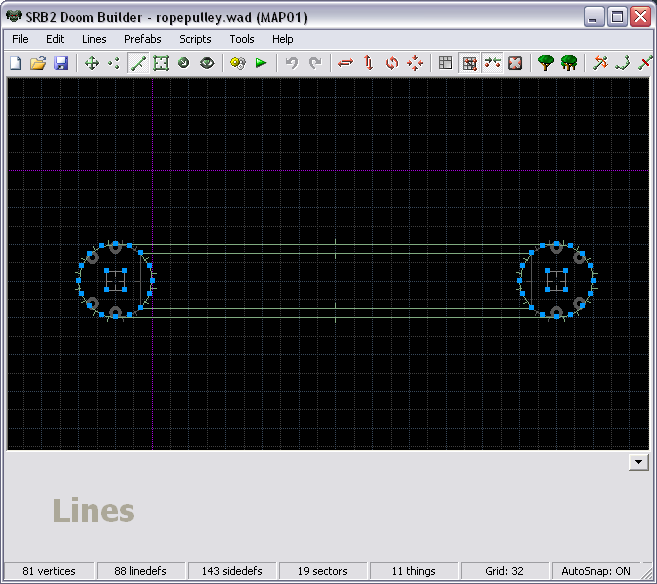Click the New Map icon
This screenshot has height=584, width=657.
point(15,63)
